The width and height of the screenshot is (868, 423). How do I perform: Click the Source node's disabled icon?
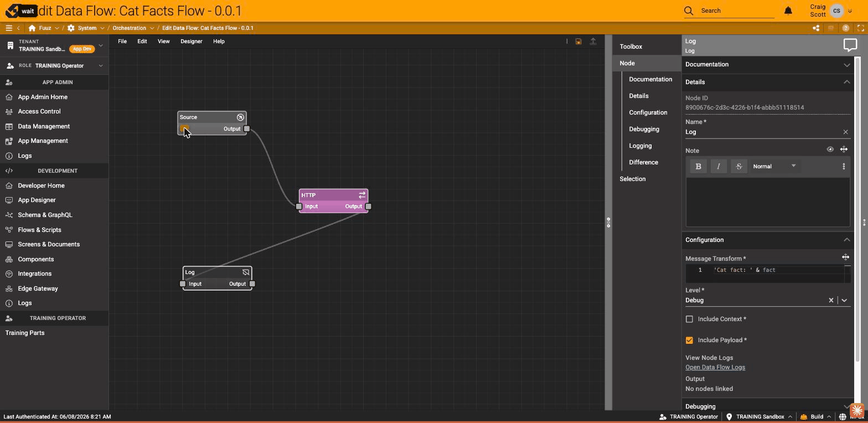(x=240, y=117)
